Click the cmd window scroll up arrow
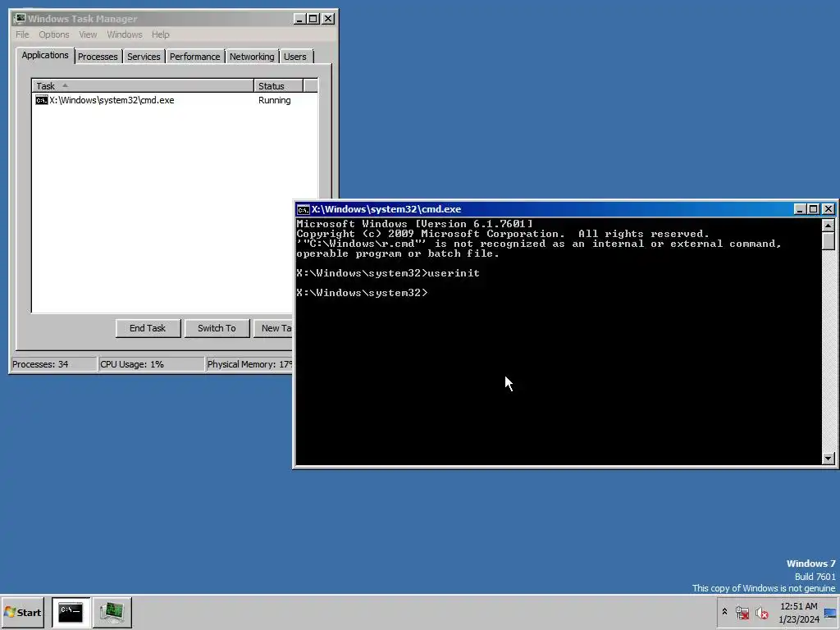 [829, 225]
